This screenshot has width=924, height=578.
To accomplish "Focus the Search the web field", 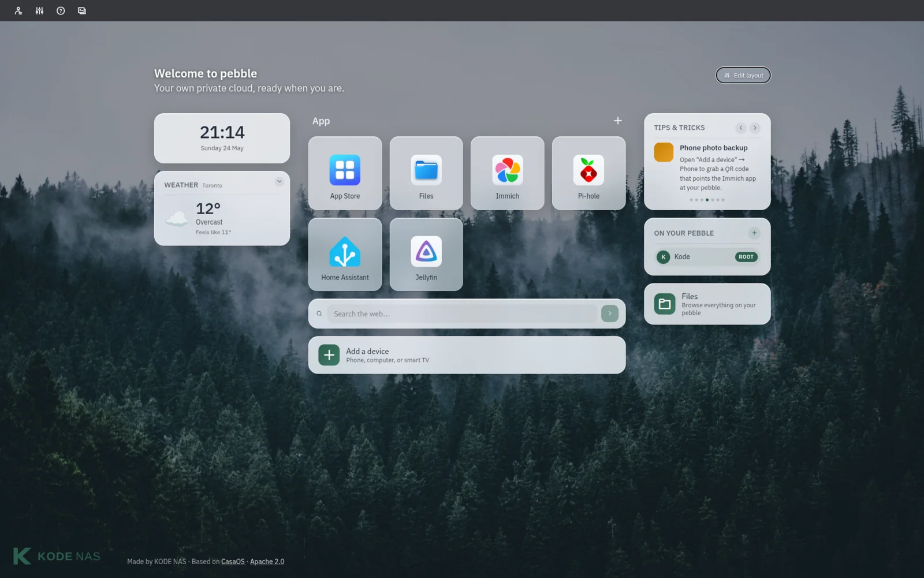I will tap(462, 314).
